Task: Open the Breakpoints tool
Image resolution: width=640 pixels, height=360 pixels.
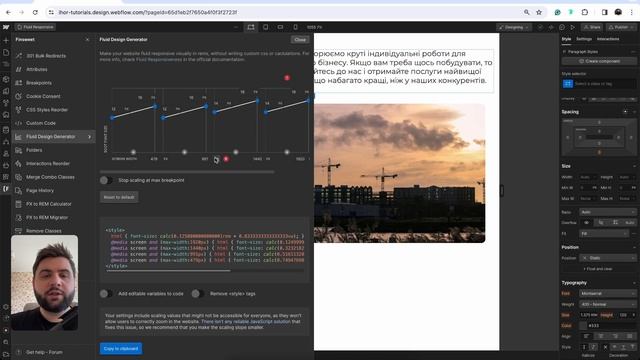Action: (x=53, y=83)
